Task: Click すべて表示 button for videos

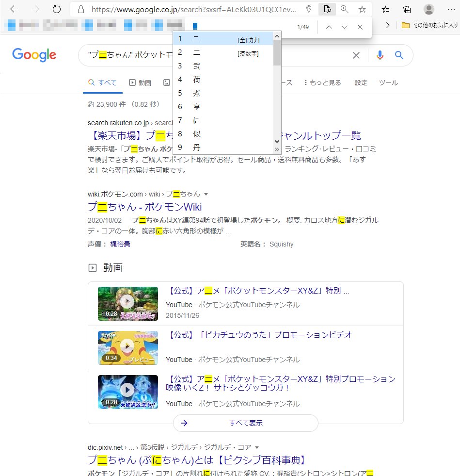Action: (246, 423)
